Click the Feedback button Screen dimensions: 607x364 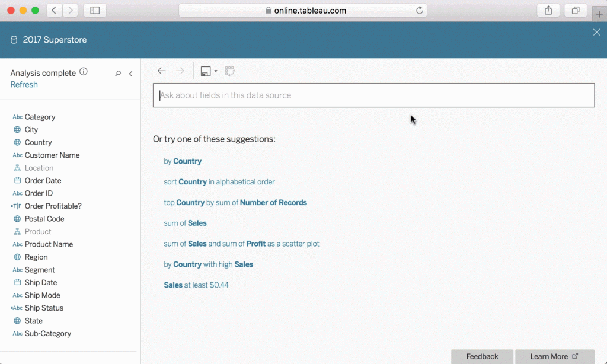482,356
